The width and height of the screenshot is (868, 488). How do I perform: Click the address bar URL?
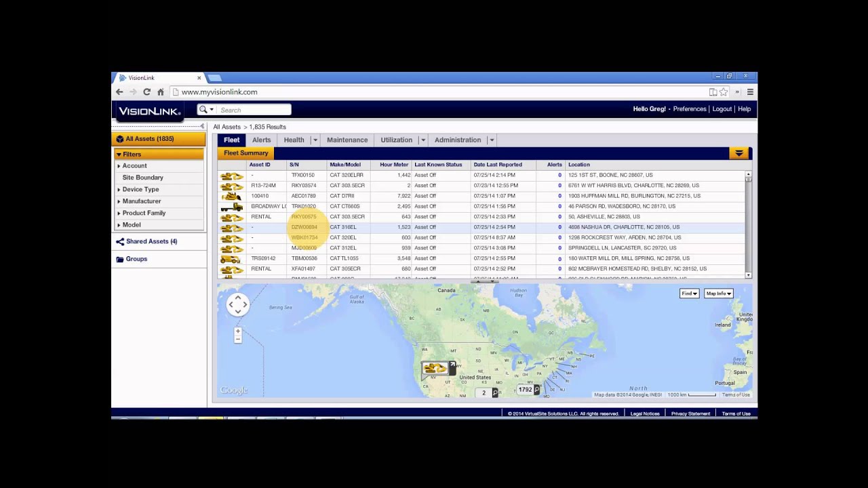point(219,92)
